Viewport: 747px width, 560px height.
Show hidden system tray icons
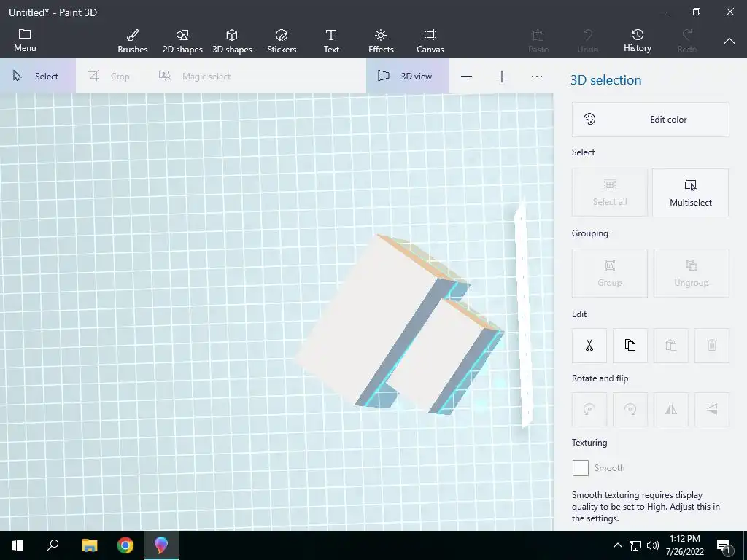coord(617,545)
